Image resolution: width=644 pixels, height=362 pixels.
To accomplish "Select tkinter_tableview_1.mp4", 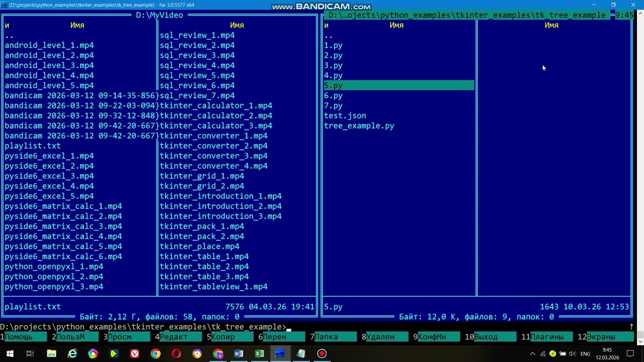I will (x=214, y=287).
